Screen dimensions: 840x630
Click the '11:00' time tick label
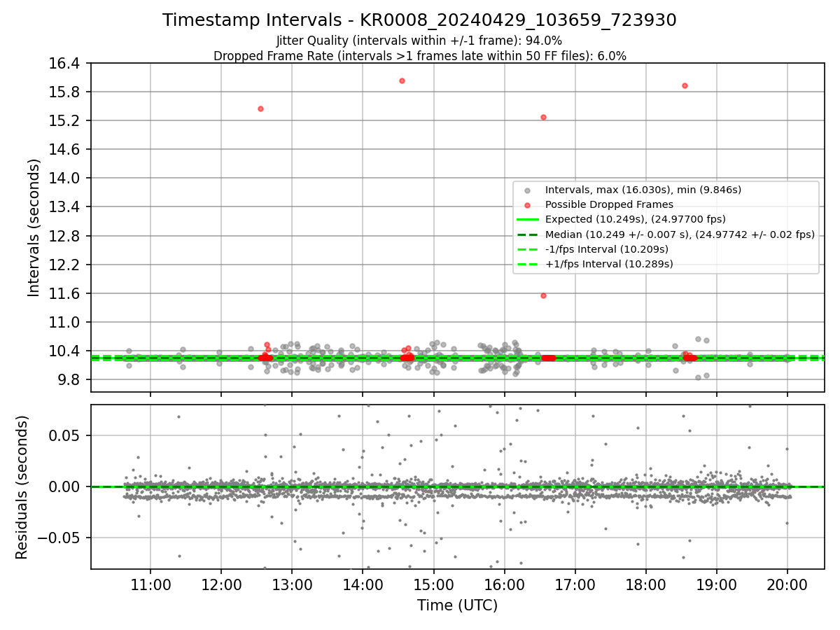click(x=150, y=584)
